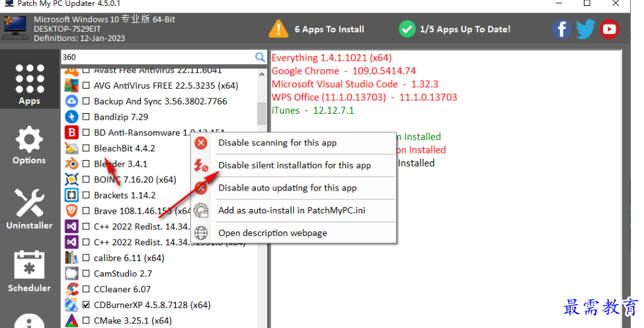Open the Twitter bird icon

pyautogui.click(x=585, y=29)
